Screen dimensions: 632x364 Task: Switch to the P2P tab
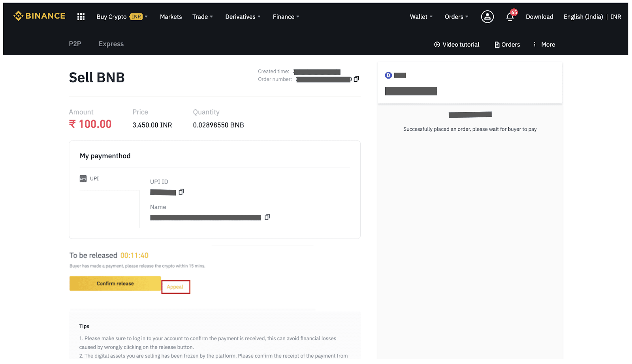click(75, 44)
